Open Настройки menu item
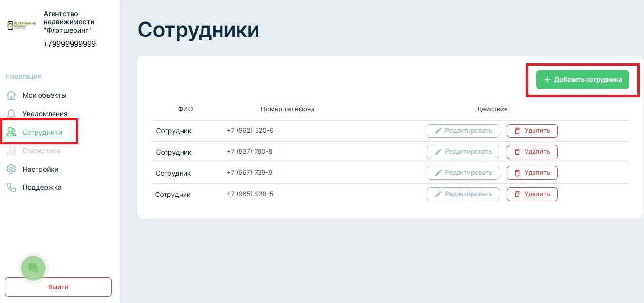644x303 pixels. [40, 169]
